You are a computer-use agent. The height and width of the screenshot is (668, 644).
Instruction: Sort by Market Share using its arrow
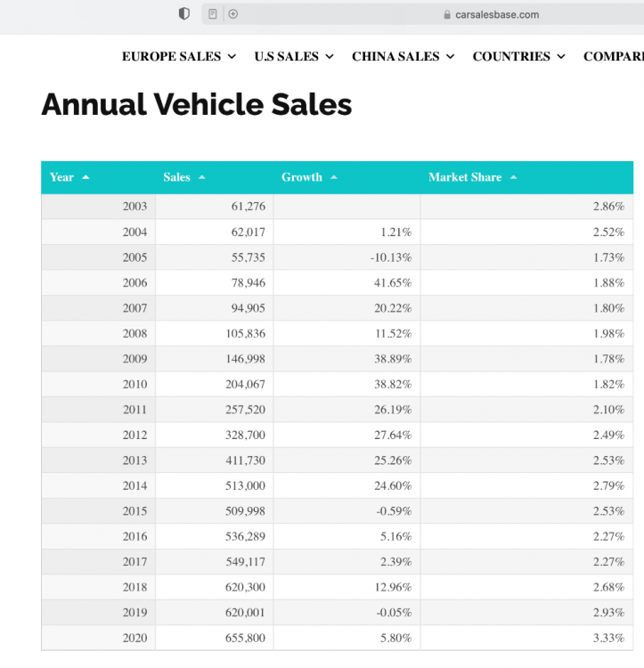514,177
